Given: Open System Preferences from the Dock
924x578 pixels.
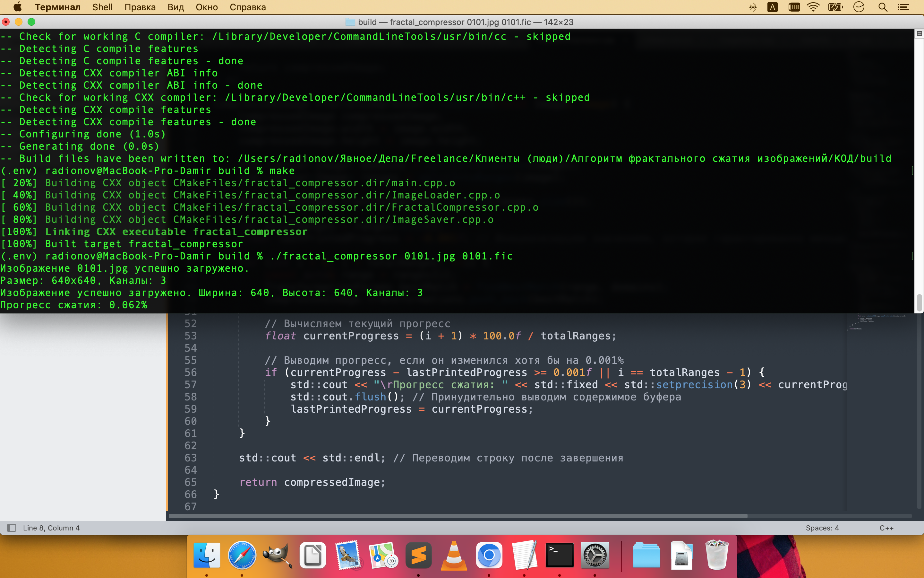Looking at the screenshot, I should [595, 555].
